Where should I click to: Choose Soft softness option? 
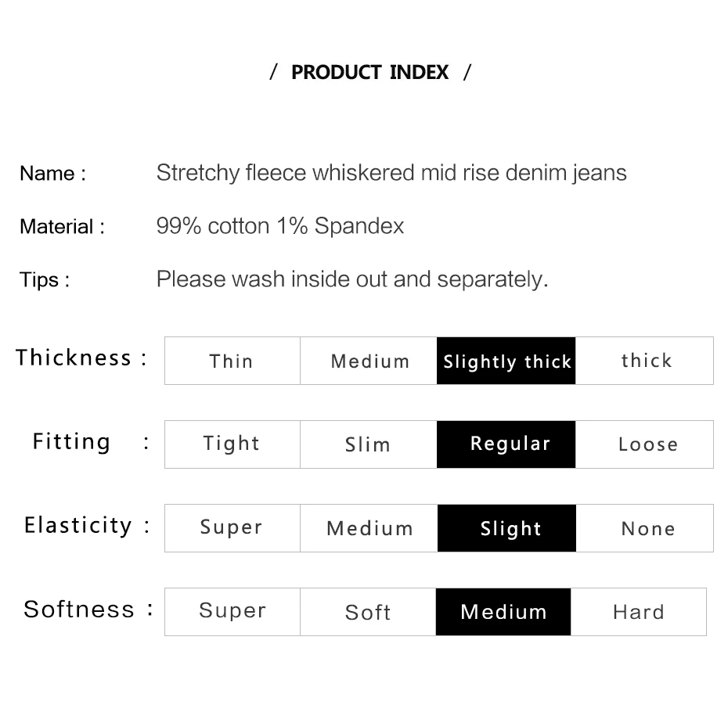click(x=368, y=612)
